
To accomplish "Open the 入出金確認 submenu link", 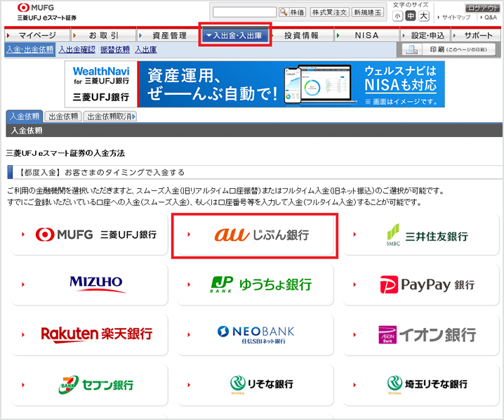I will [77, 50].
